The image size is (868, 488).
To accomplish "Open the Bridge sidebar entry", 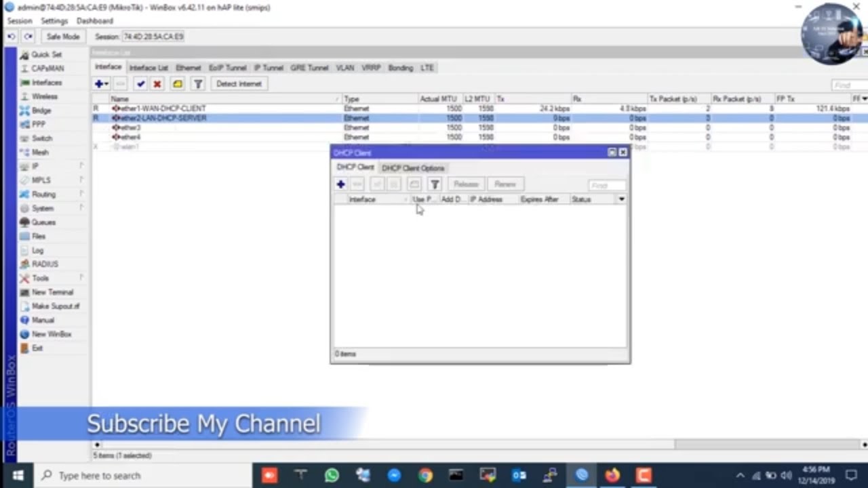I will click(x=41, y=110).
